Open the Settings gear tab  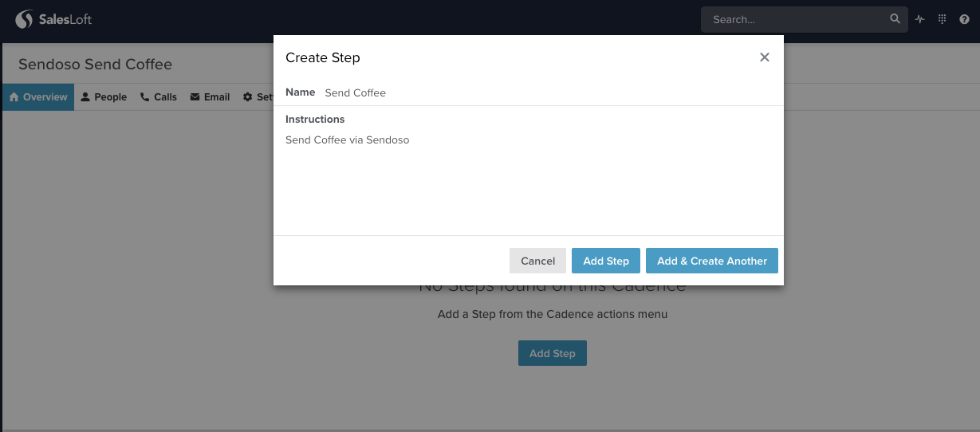coord(258,97)
